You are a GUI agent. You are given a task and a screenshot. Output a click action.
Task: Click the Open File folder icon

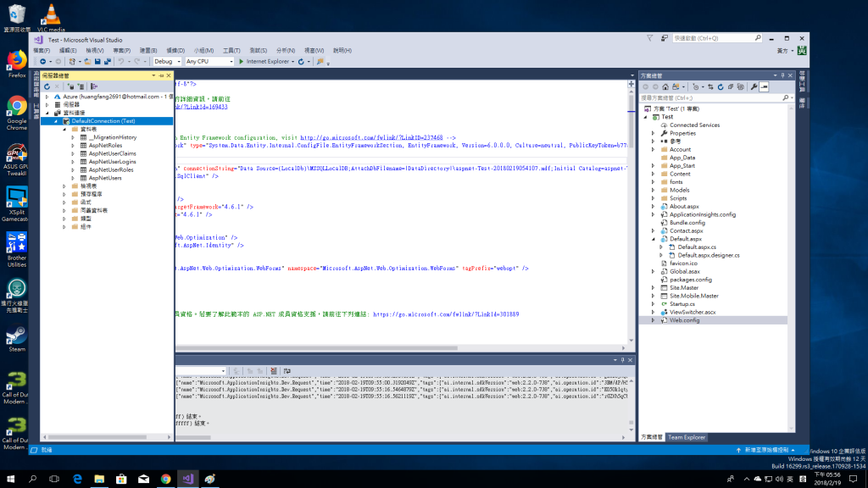click(87, 61)
